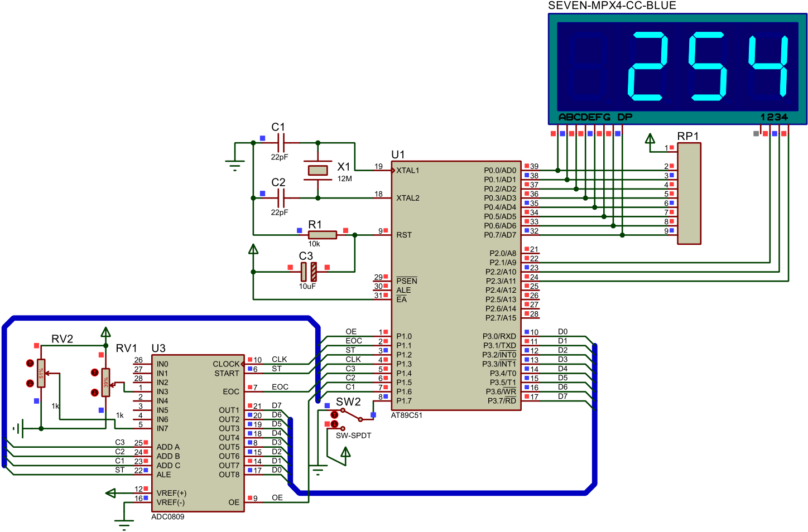Screen dimensions: 808x532
Task: Click the START pin label on ADC0809
Action: tap(227, 373)
